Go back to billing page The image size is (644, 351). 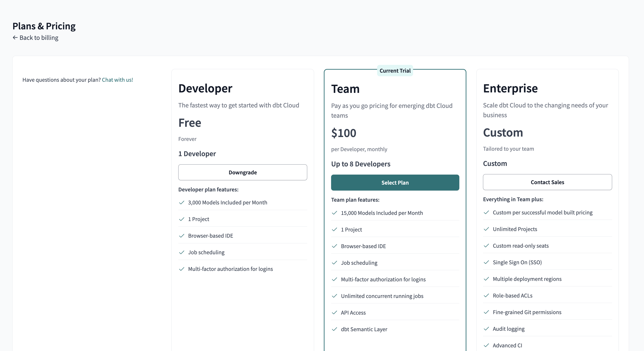(39, 38)
